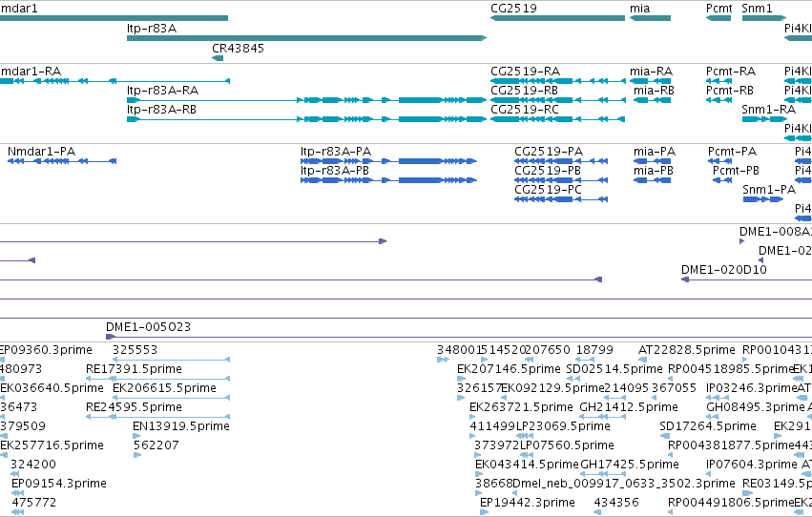
Task: Click the EK092129.5prime EST label
Action: point(553,388)
